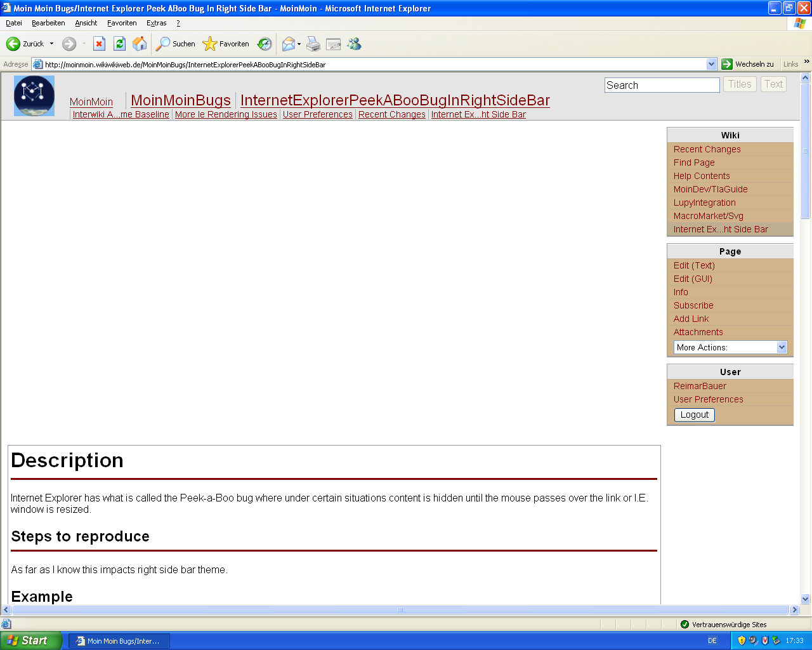Click the red Stop loading icon
This screenshot has height=650, width=812.
(x=99, y=44)
